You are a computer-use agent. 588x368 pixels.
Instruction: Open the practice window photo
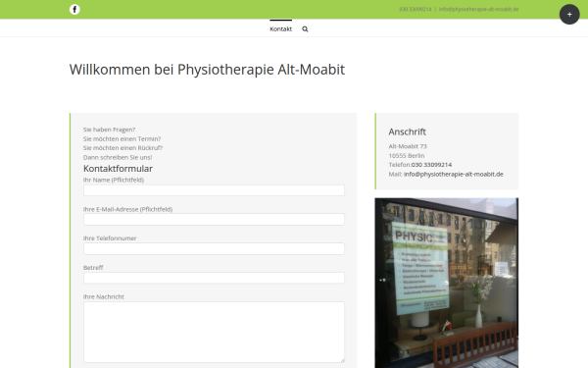click(446, 283)
